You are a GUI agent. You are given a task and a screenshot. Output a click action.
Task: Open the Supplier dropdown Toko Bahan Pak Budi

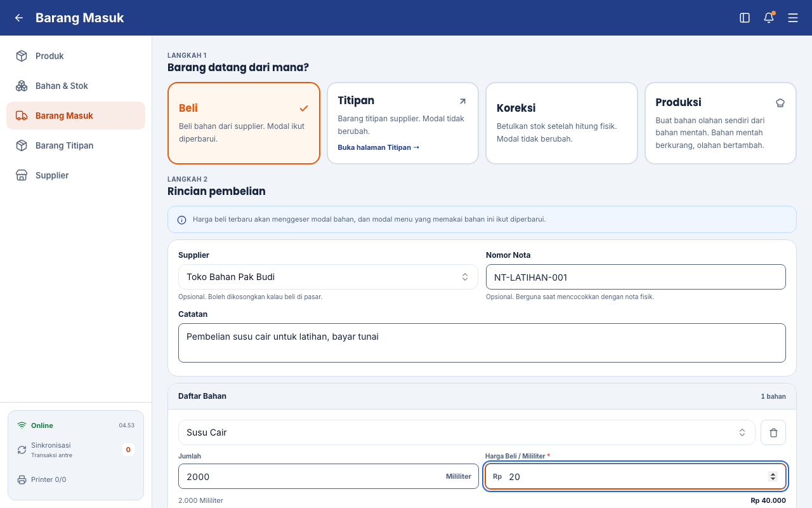(x=328, y=277)
